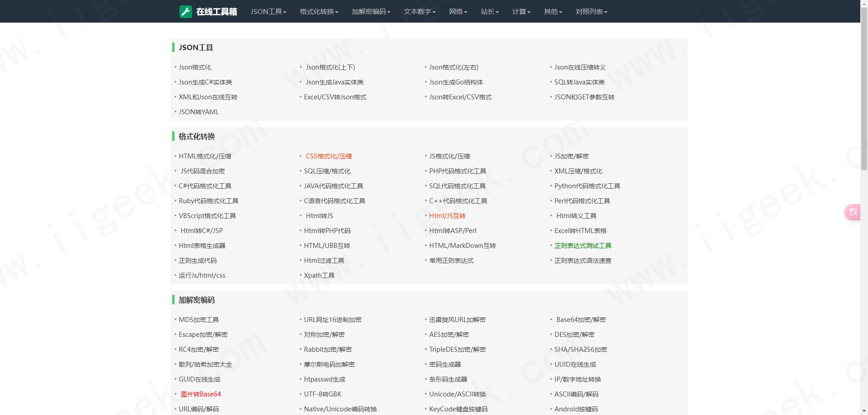Screen dimensions: 868x415
Task: Open HTML格式化/压缩 link
Action: [x=205, y=156]
